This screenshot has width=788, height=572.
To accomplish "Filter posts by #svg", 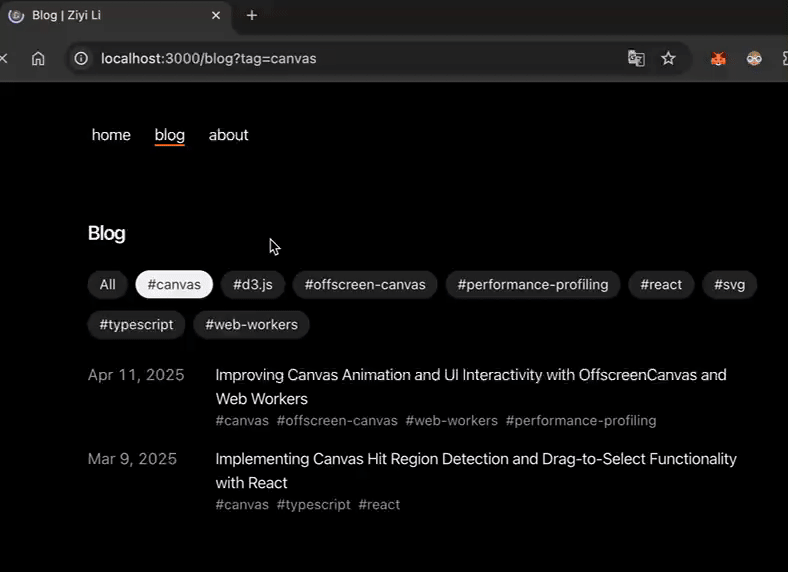I will click(x=730, y=284).
